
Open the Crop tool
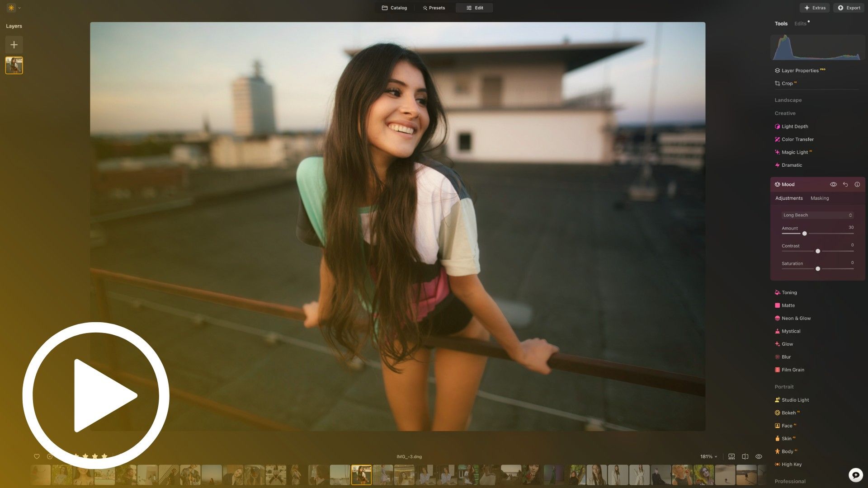tap(787, 84)
